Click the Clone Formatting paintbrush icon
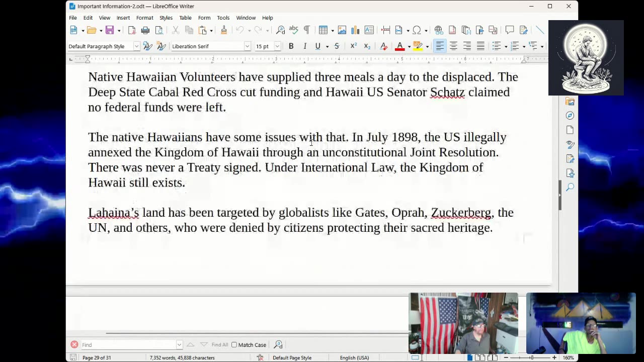Image resolution: width=644 pixels, height=362 pixels. [x=224, y=30]
